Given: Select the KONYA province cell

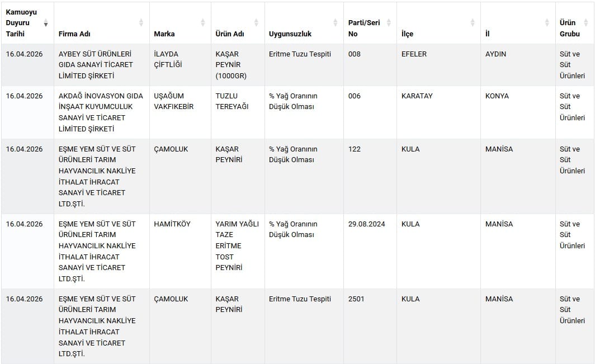Looking at the screenshot, I should click(497, 96).
